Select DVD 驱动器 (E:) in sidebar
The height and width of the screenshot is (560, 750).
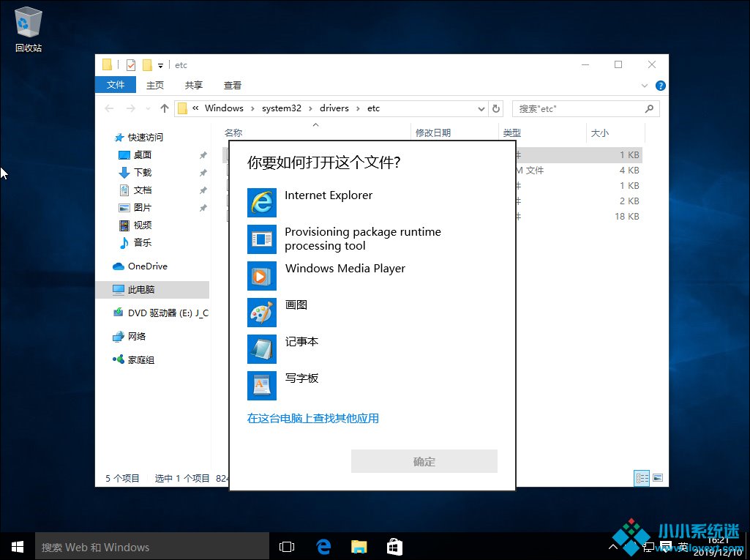tap(168, 313)
